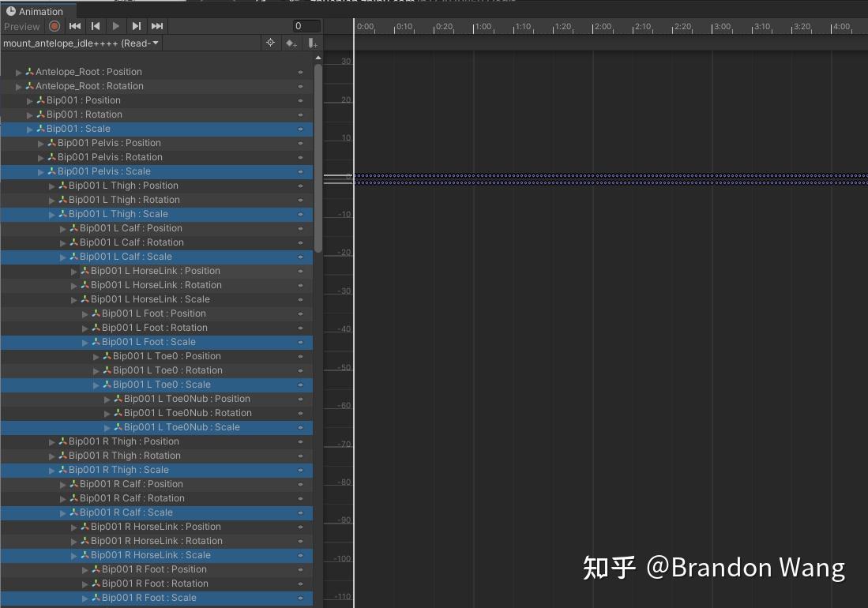Click the frame number input field

(x=306, y=26)
